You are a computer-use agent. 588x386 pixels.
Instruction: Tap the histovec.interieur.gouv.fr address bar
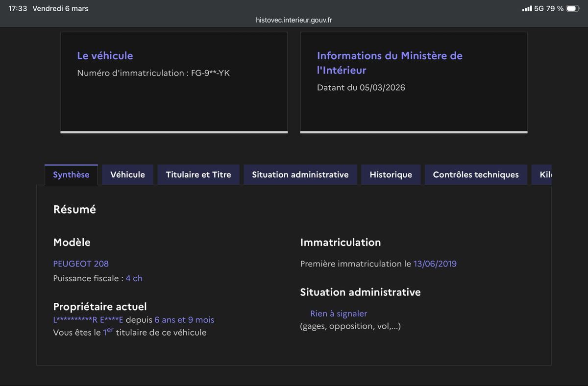(x=294, y=20)
